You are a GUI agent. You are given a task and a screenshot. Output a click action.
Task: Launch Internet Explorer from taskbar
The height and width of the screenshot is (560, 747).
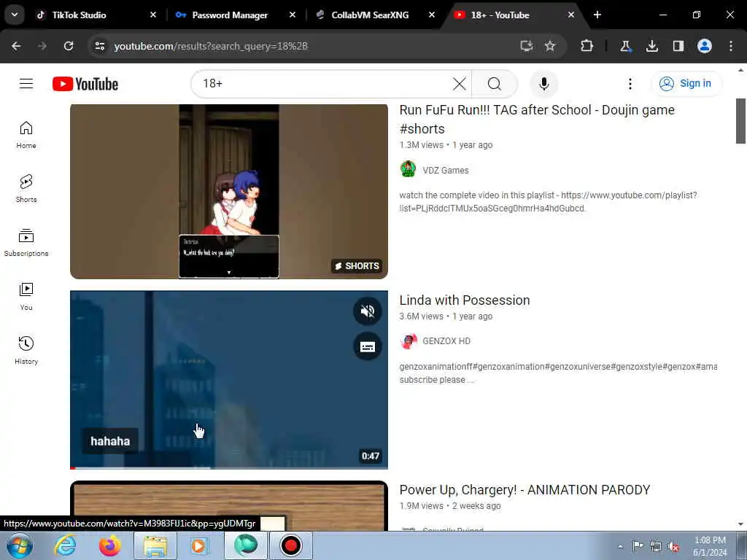pos(65,545)
